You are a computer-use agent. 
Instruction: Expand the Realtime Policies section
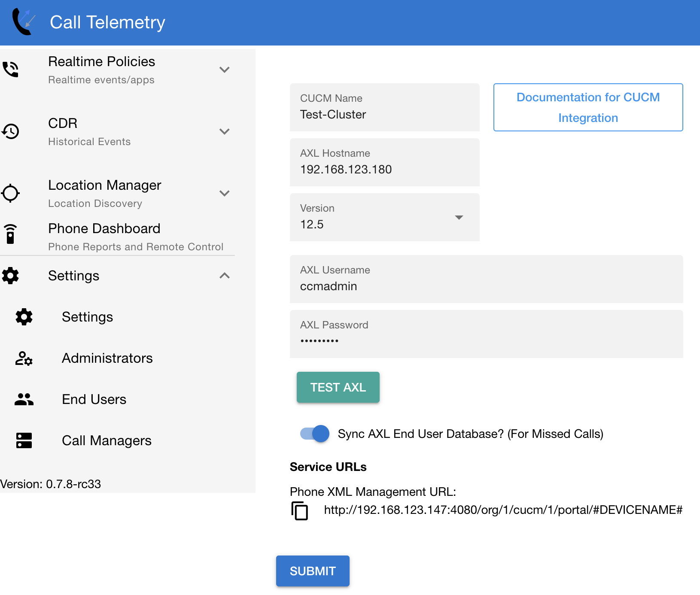[225, 69]
